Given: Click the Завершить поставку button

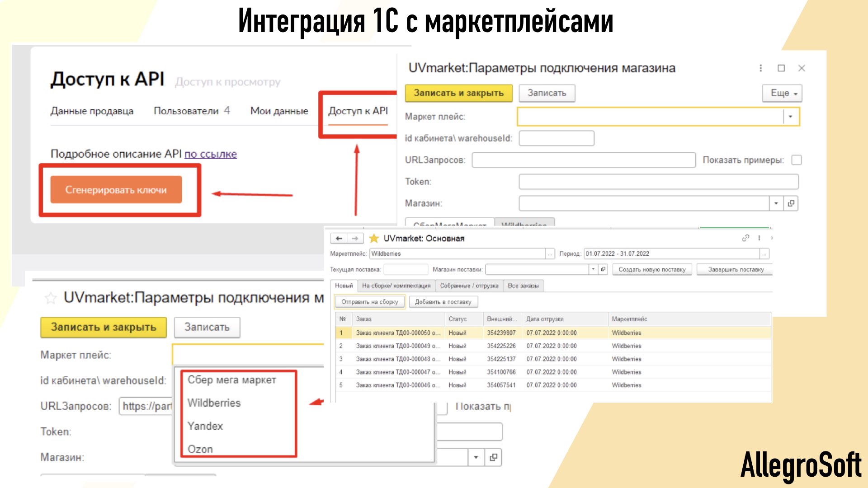Looking at the screenshot, I should click(x=736, y=269).
